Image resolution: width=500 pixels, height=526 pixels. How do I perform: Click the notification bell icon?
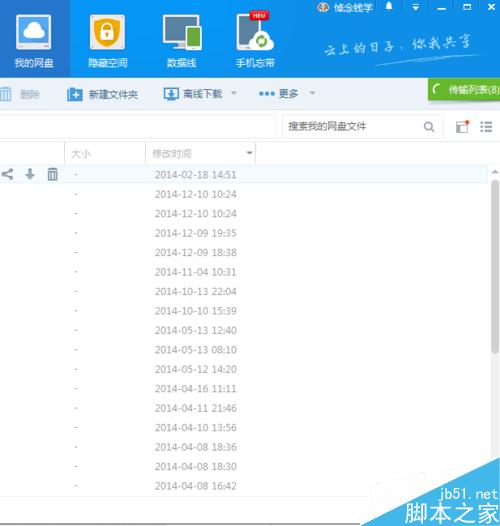[389, 6]
